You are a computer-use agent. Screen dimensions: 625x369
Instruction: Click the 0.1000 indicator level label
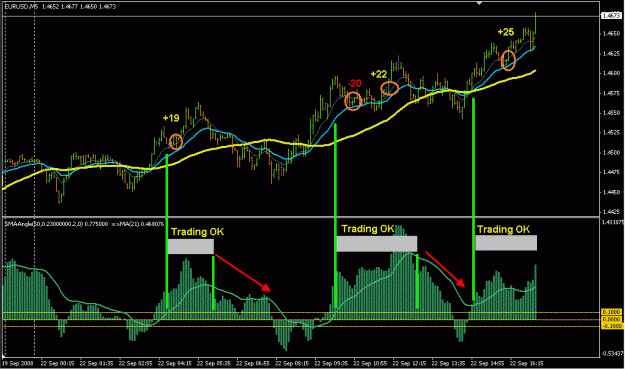pyautogui.click(x=611, y=312)
